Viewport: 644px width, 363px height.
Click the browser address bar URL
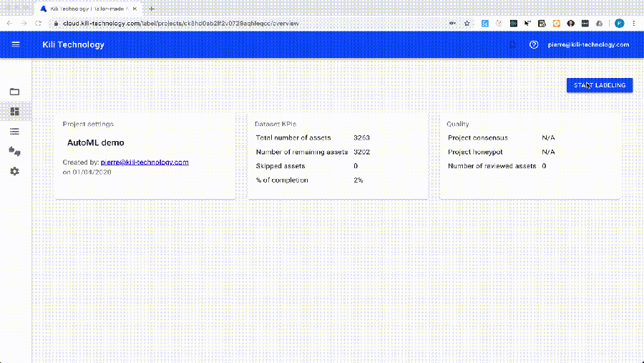click(181, 24)
